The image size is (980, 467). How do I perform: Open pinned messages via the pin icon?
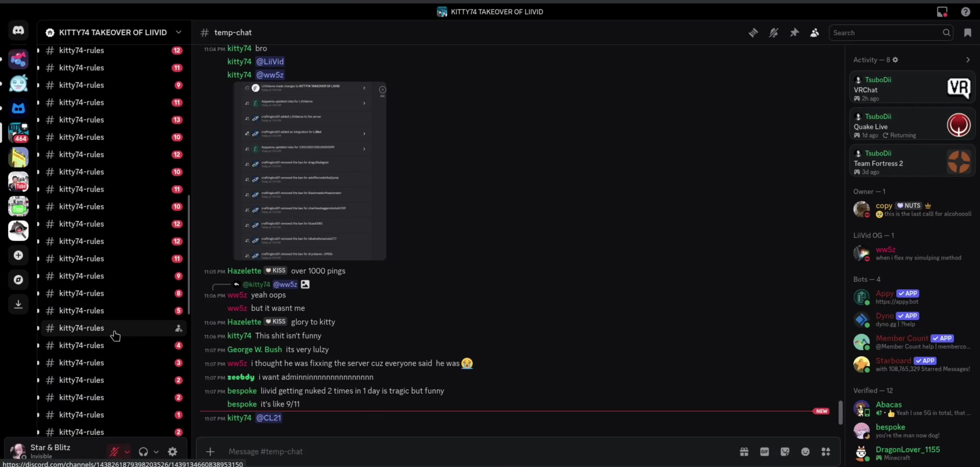[794, 33]
